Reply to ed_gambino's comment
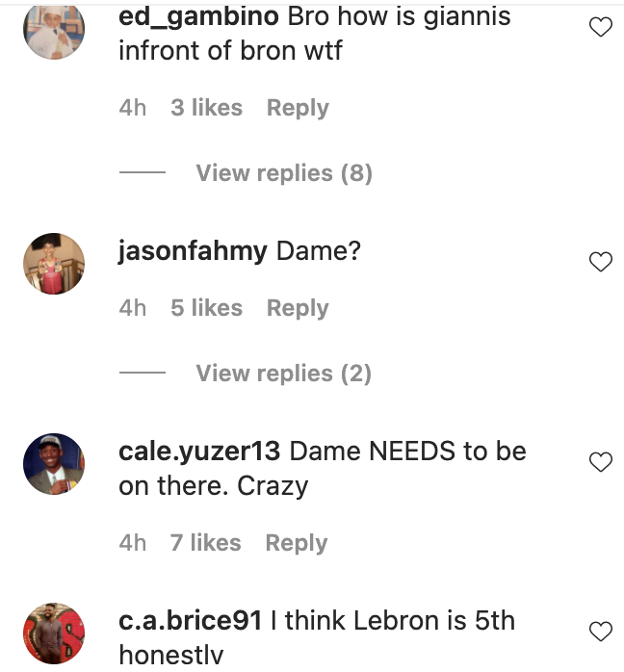 pyautogui.click(x=298, y=108)
